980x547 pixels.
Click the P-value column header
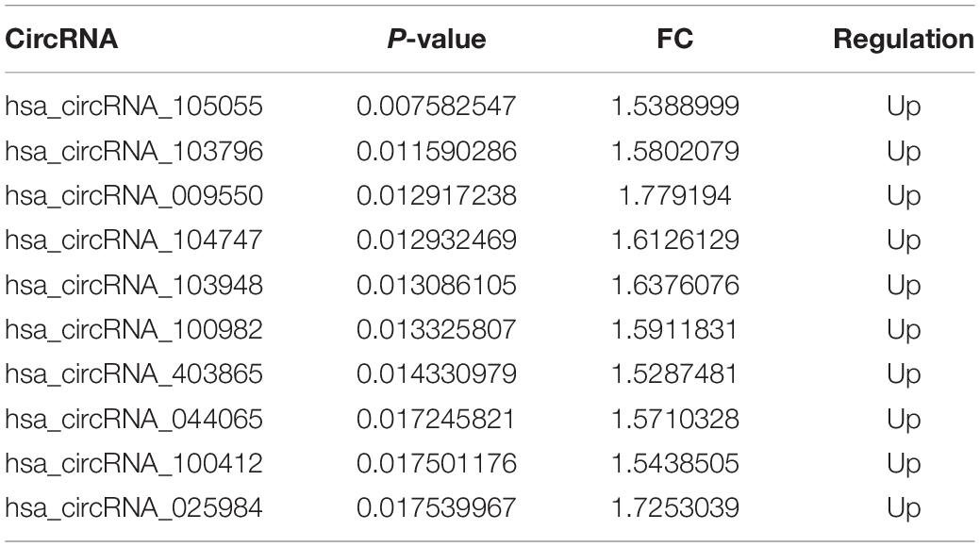437,39
